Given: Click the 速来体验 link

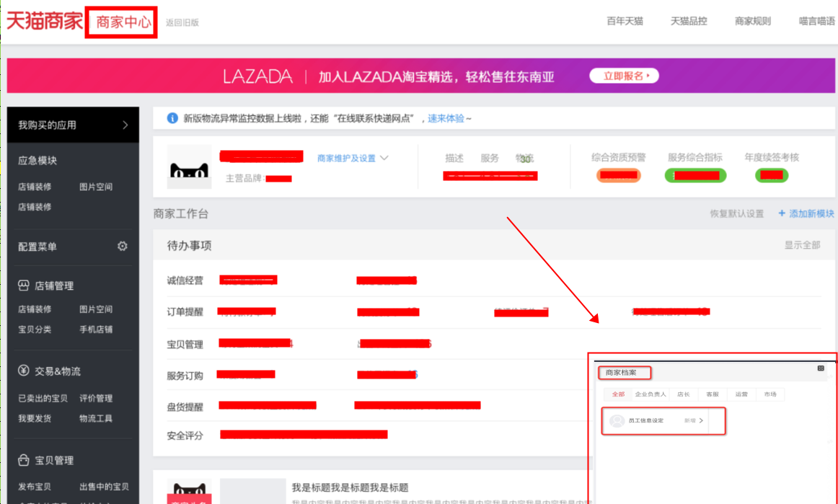Looking at the screenshot, I should coord(446,118).
